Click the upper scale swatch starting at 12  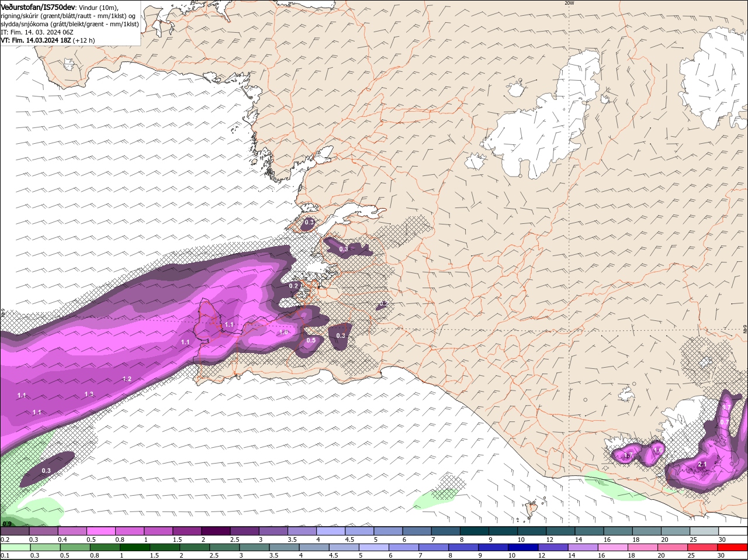(x=560, y=531)
